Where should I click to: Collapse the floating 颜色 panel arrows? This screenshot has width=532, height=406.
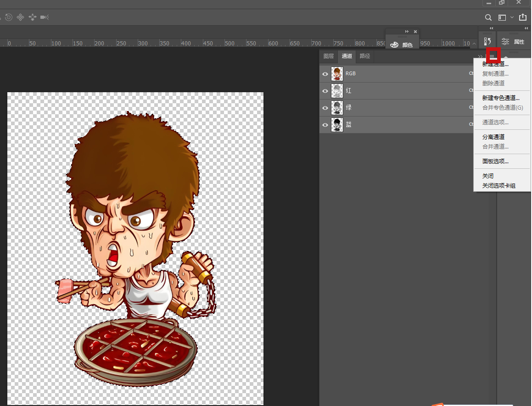pos(407,32)
